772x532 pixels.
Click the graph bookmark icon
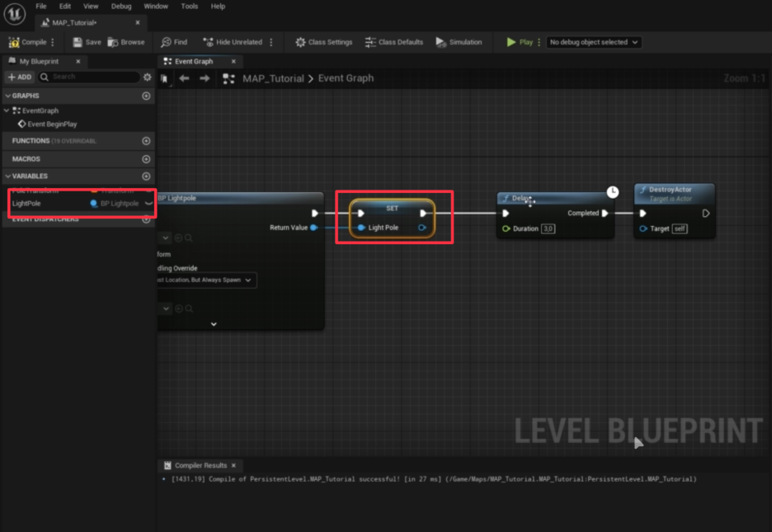(x=164, y=78)
